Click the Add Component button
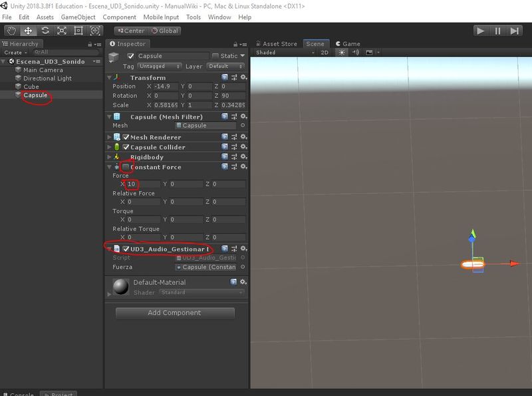Image resolution: width=532 pixels, height=396 pixels. [x=175, y=313]
